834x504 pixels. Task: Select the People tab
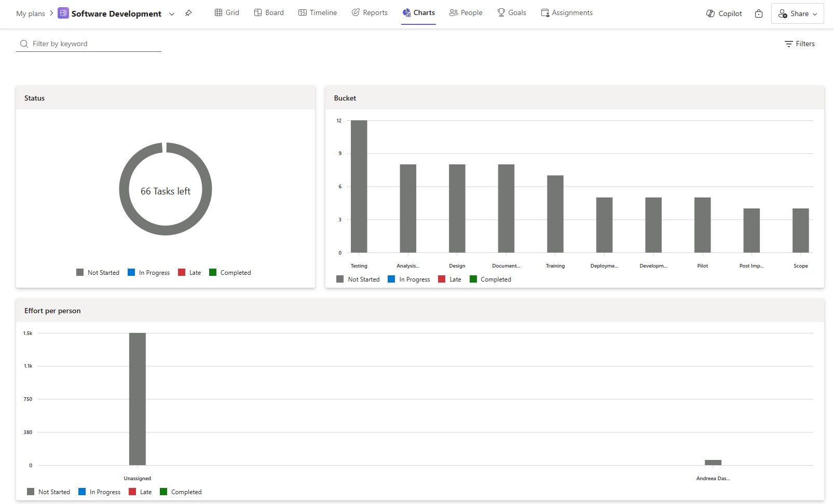[466, 13]
